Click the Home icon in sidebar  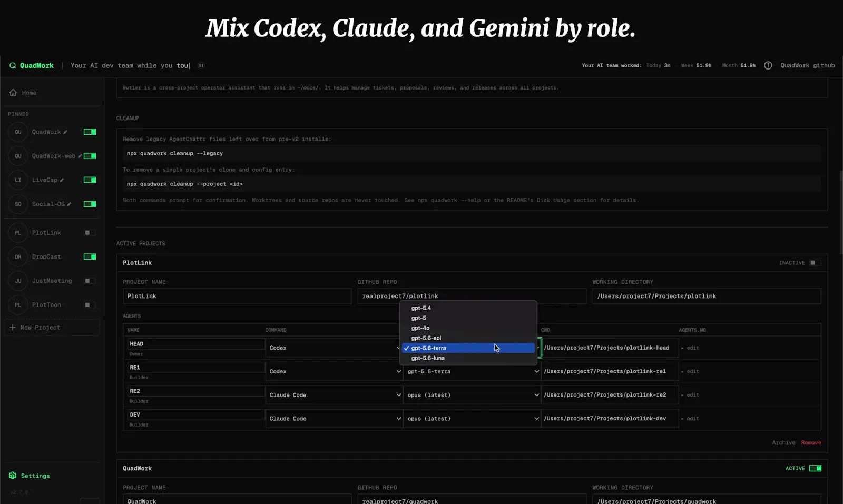(x=13, y=93)
